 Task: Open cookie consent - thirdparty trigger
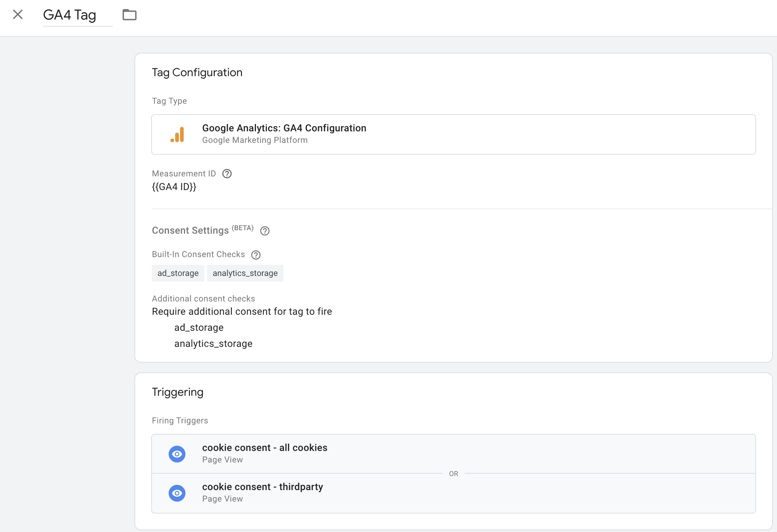pyautogui.click(x=454, y=493)
